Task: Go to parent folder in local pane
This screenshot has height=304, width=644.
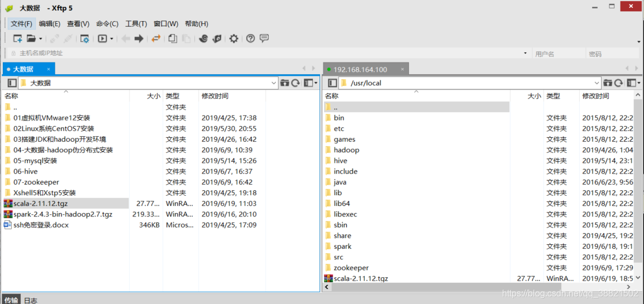Action: (x=285, y=83)
